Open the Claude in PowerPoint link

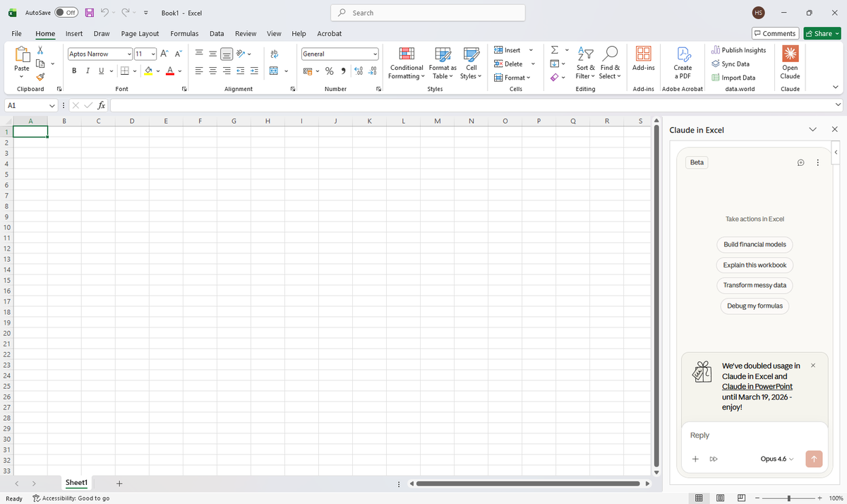(757, 387)
